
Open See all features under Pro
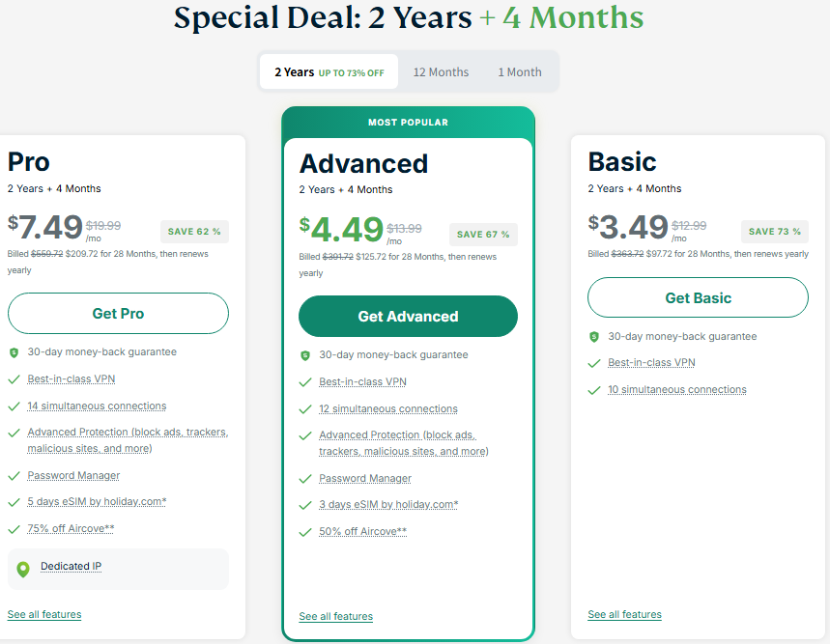coord(44,615)
